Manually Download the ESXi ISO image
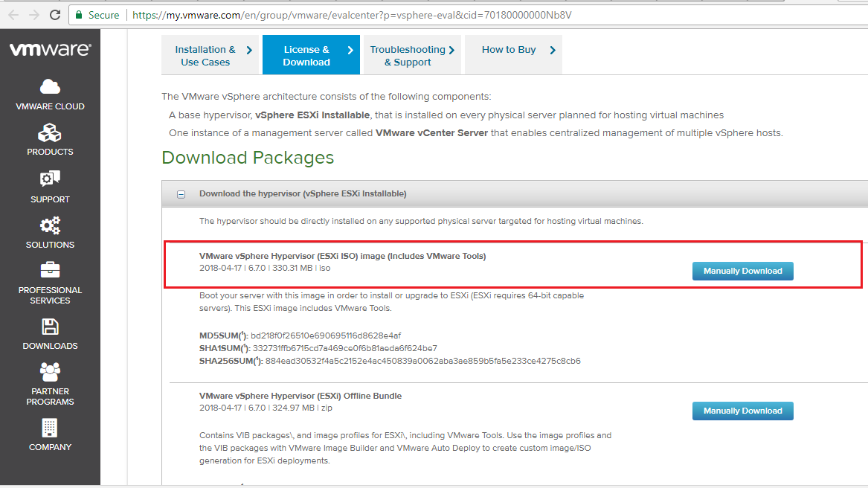868x488 pixels. 742,271
